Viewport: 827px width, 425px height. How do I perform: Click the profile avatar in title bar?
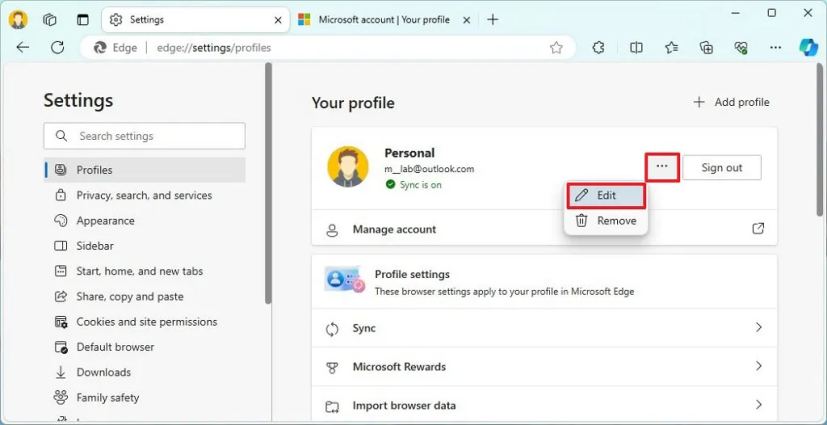[18, 20]
